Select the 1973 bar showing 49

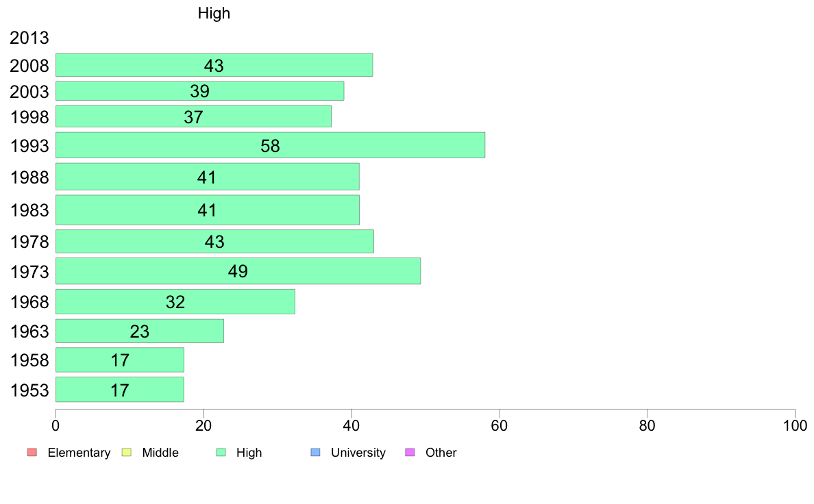[238, 271]
